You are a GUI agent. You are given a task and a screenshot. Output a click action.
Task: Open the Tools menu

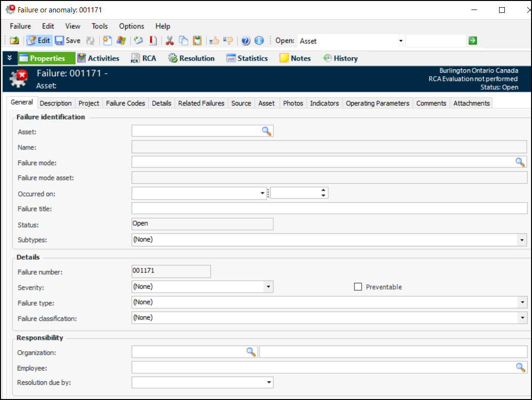point(100,26)
